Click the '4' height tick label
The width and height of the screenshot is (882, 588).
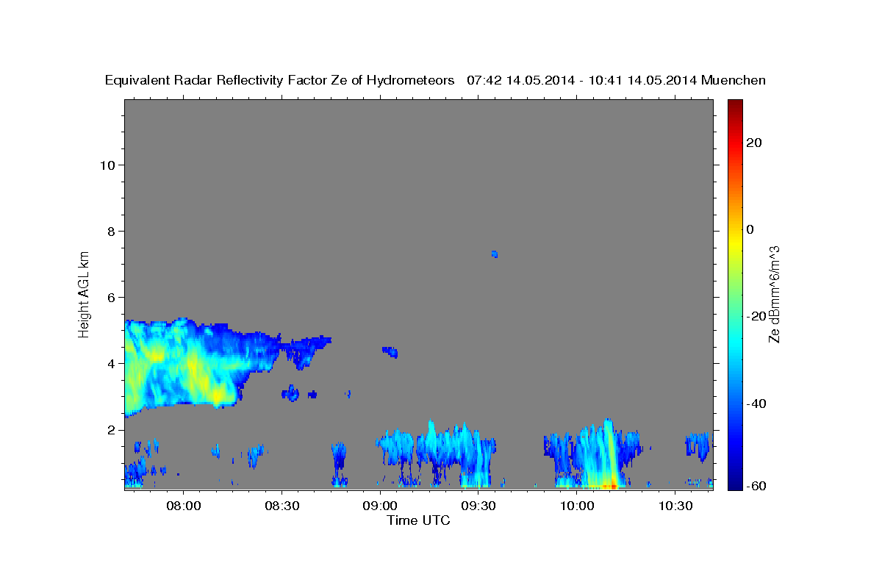coord(112,364)
